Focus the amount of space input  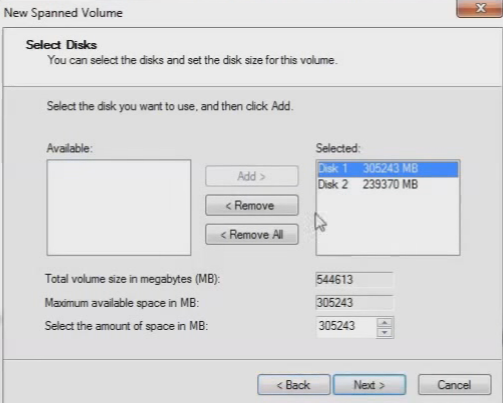click(x=346, y=326)
